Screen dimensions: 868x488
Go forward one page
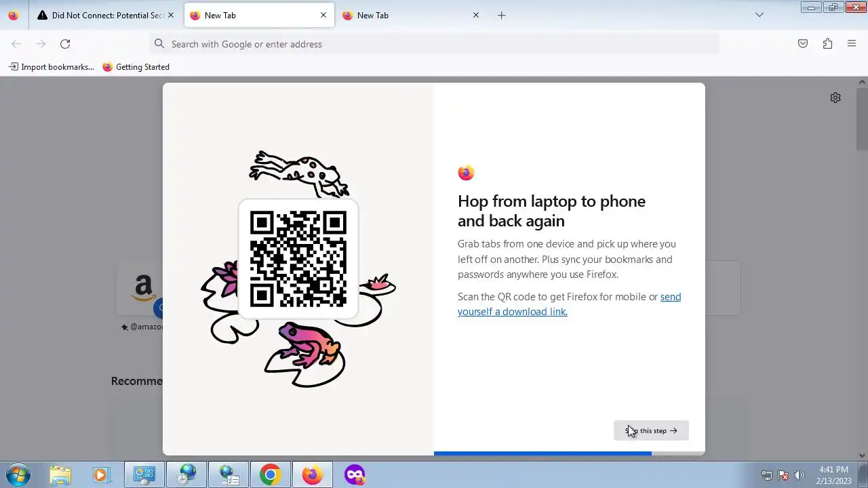click(41, 44)
